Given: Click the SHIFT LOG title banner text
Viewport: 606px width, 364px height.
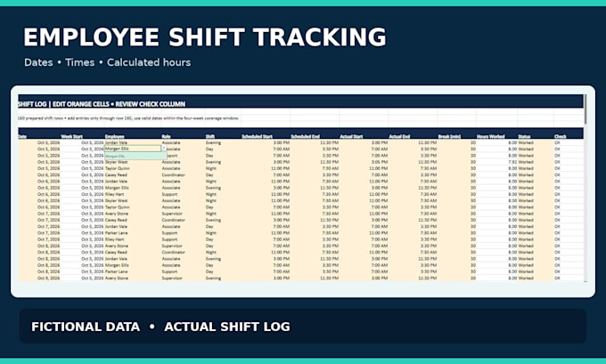Looking at the screenshot, I should tap(102, 104).
